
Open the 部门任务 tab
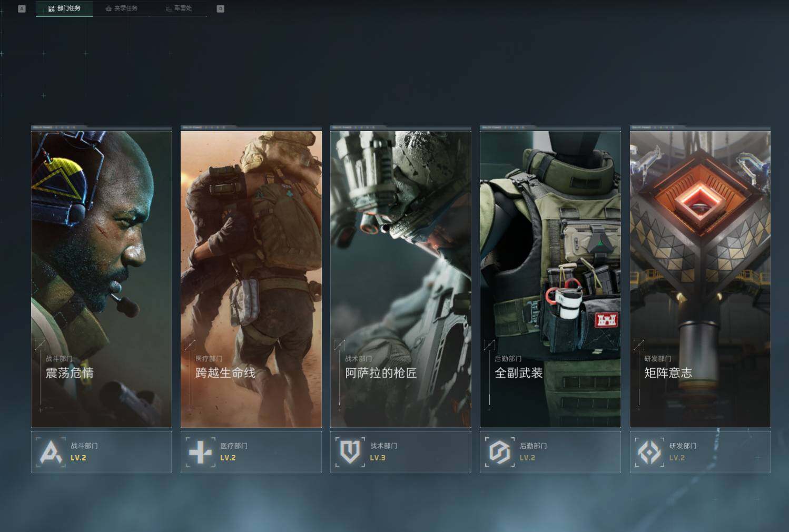(64, 8)
